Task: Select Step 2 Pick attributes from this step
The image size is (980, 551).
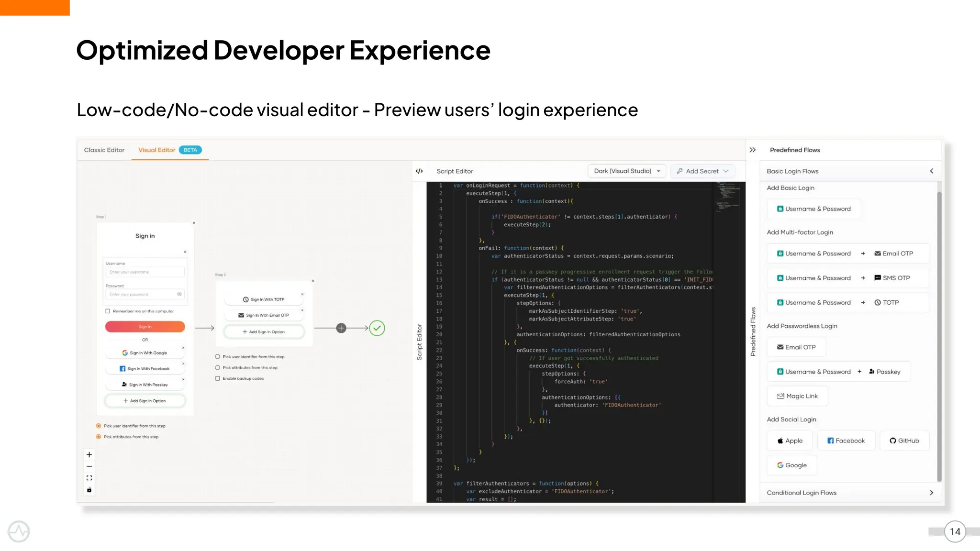Action: [218, 368]
